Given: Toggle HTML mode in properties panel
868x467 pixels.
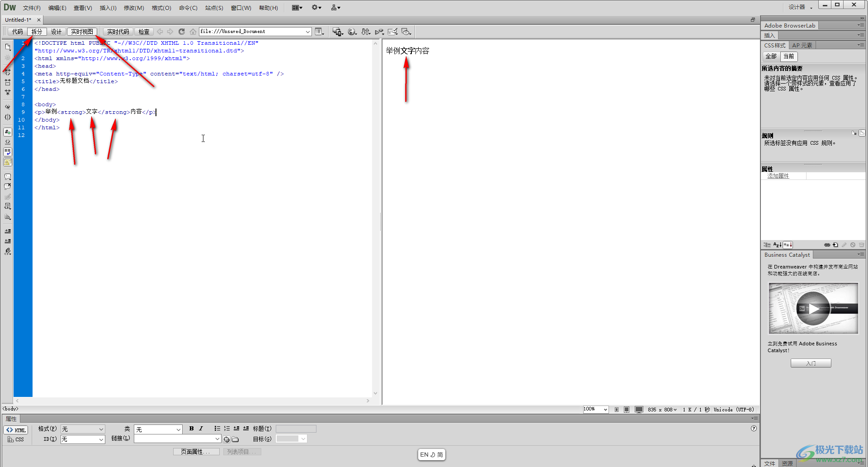Looking at the screenshot, I should (x=16, y=430).
